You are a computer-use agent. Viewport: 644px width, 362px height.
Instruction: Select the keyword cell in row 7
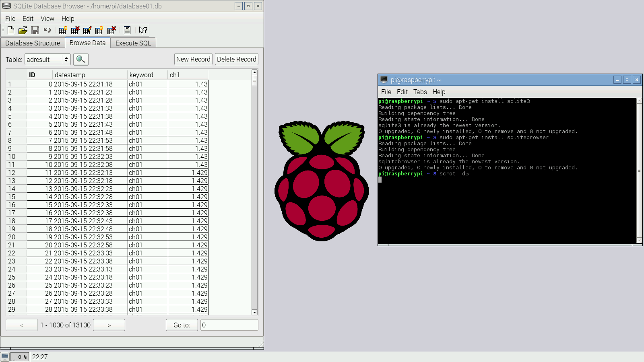[148, 132]
